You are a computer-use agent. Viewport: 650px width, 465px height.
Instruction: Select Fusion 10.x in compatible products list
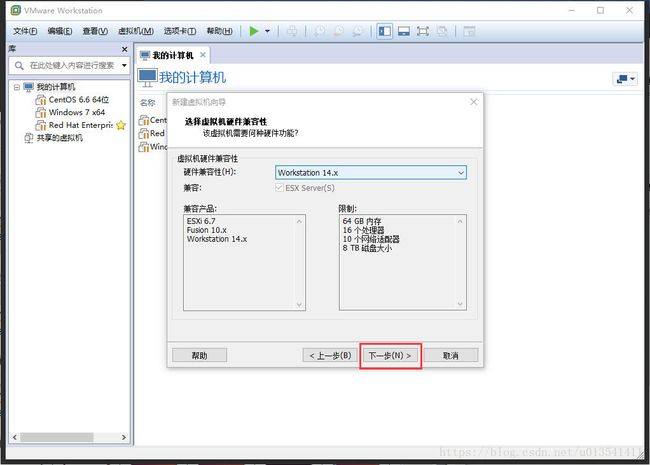206,230
